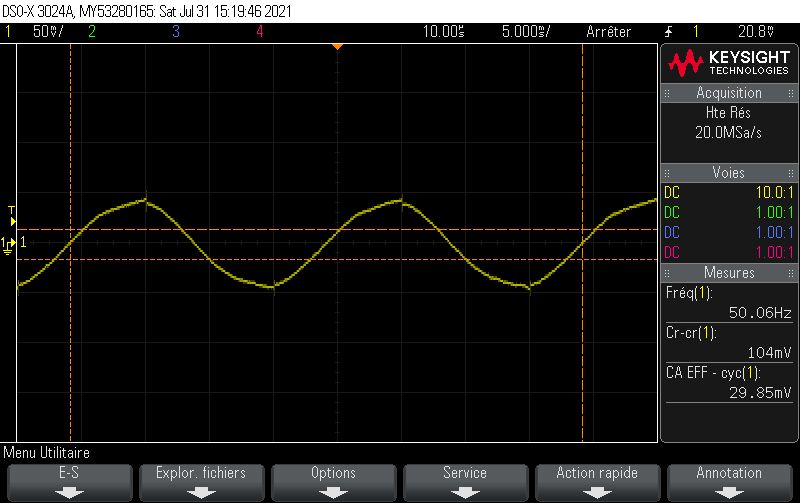Click the rising edge trigger icon

[x=669, y=32]
